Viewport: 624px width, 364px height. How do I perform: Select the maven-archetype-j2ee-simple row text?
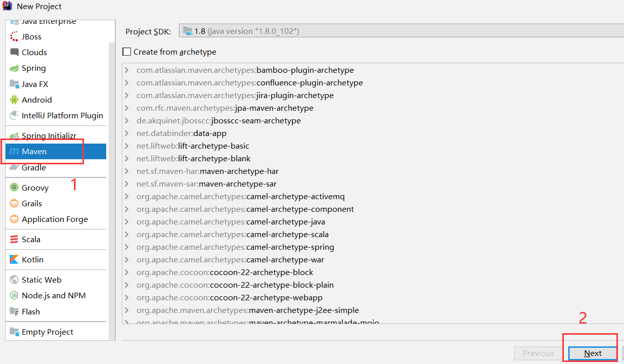pyautogui.click(x=248, y=310)
